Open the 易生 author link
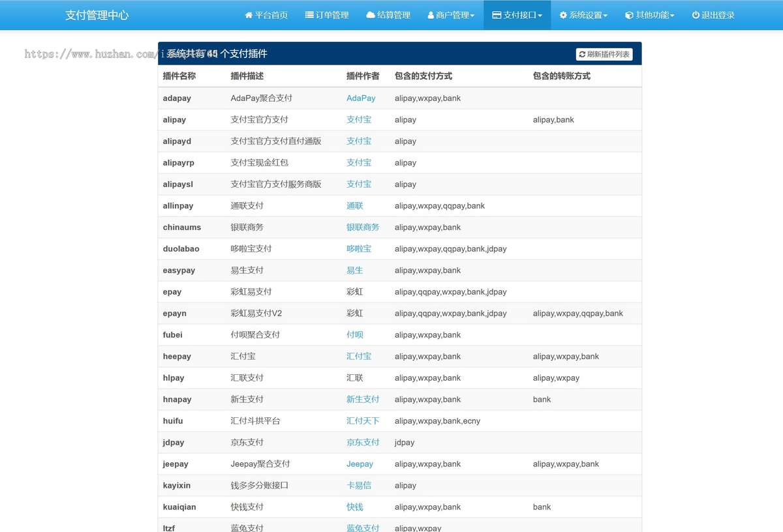 pyautogui.click(x=355, y=271)
